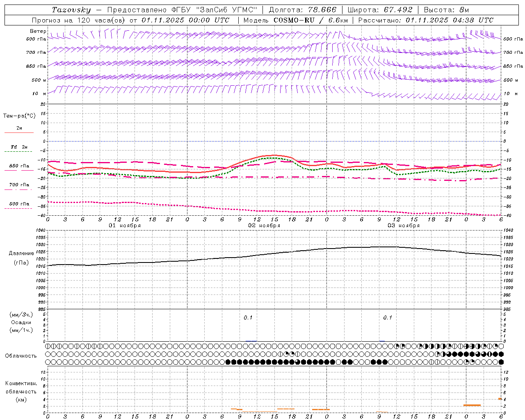Viewport: 525px width, 420px height.
Task: Click the Ветер wind panel label
Action: (38, 31)
